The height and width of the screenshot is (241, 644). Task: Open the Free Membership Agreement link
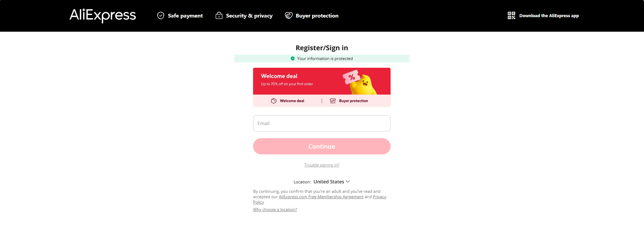[321, 197]
